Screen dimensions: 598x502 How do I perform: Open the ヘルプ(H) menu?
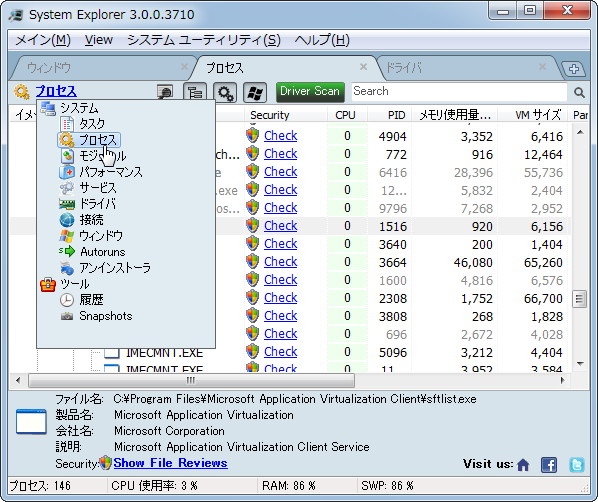(322, 40)
